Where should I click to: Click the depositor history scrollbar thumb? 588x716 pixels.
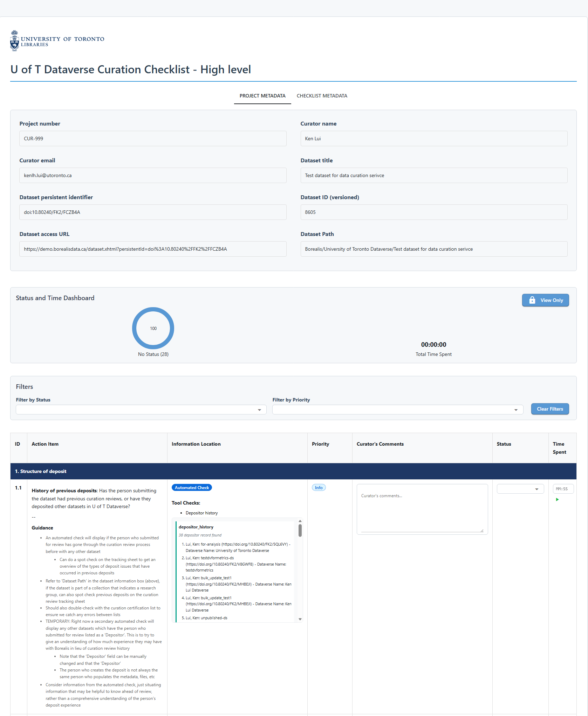[x=300, y=530]
